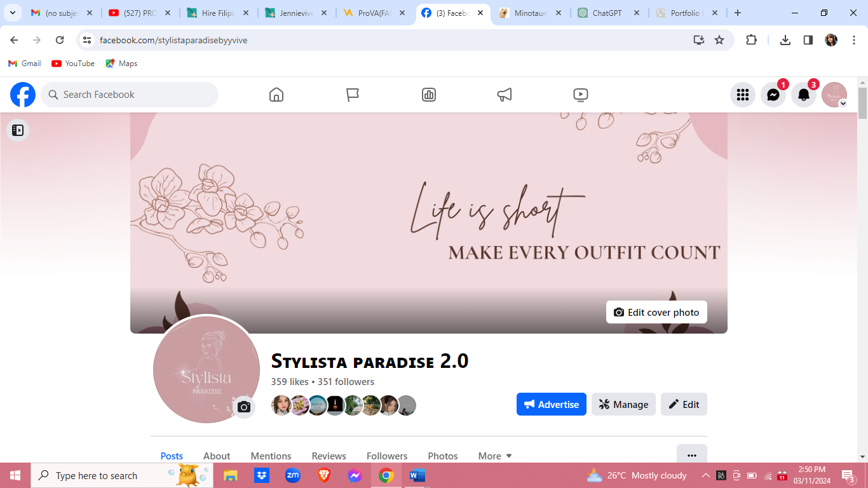Image resolution: width=868 pixels, height=488 pixels.
Task: Switch to the Mentions tab
Action: [x=271, y=456]
